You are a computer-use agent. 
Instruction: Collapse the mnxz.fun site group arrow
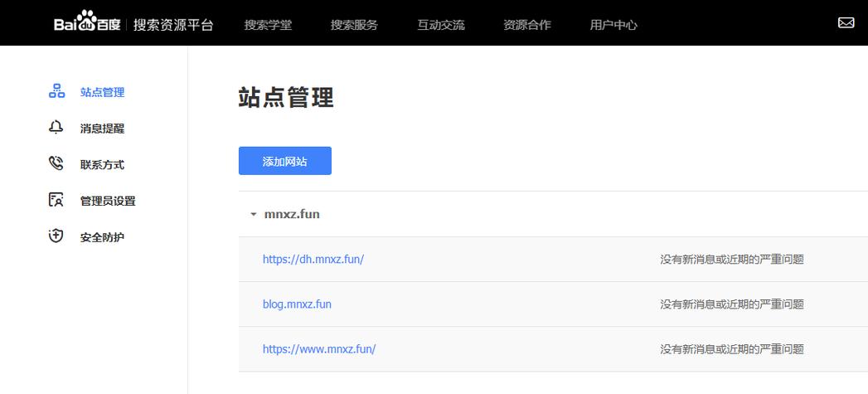(254, 214)
